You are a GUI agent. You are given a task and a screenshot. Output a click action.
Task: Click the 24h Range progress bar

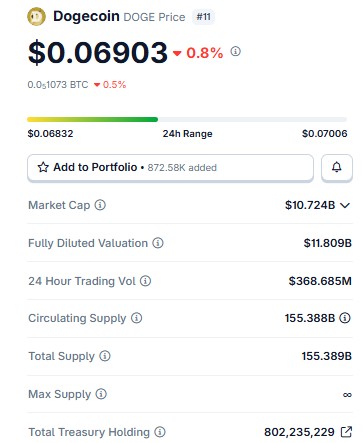[187, 119]
